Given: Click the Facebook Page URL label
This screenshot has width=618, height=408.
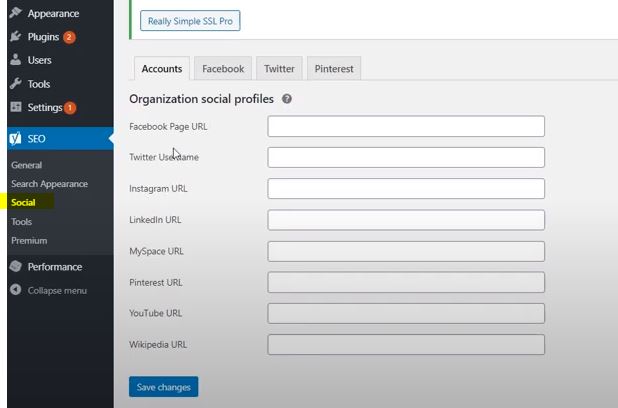Looking at the screenshot, I should point(168,127).
